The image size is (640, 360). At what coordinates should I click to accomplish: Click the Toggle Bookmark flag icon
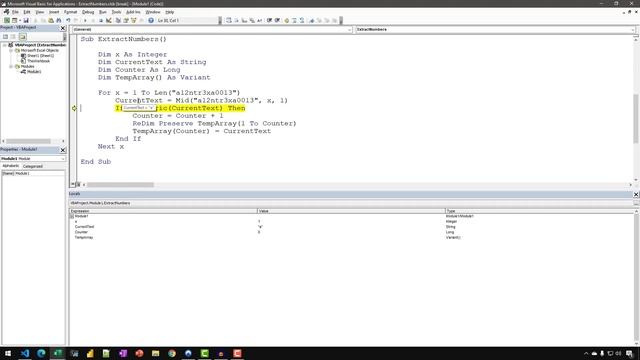click(x=311, y=20)
